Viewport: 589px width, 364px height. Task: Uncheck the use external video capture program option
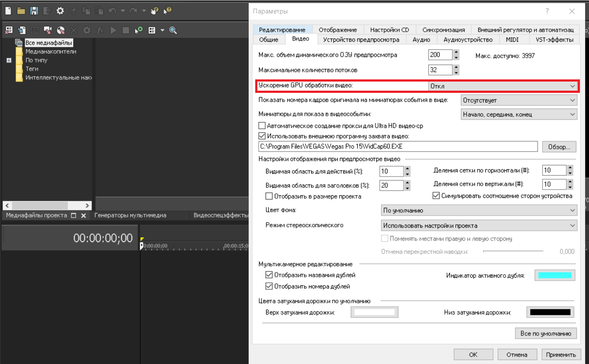point(262,135)
